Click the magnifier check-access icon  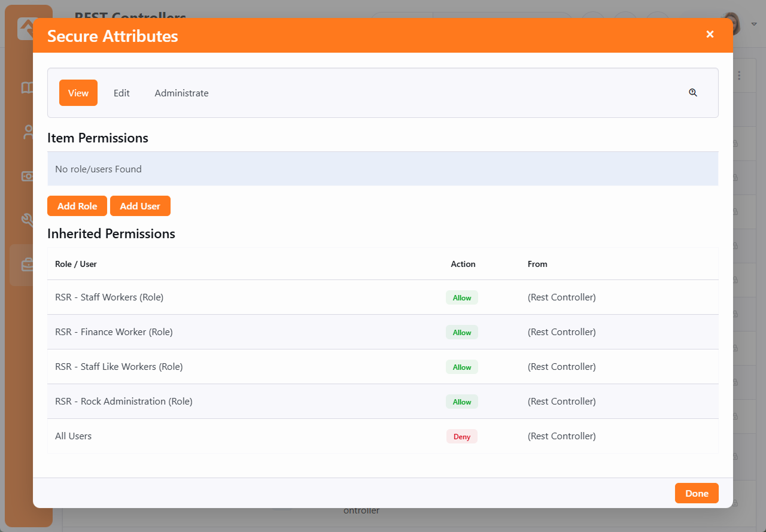click(693, 93)
